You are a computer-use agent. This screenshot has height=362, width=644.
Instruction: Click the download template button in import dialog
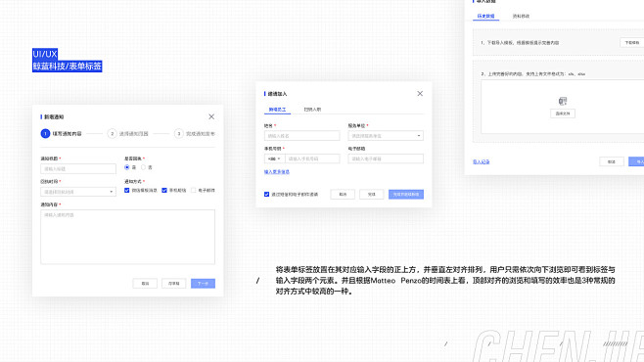(631, 43)
